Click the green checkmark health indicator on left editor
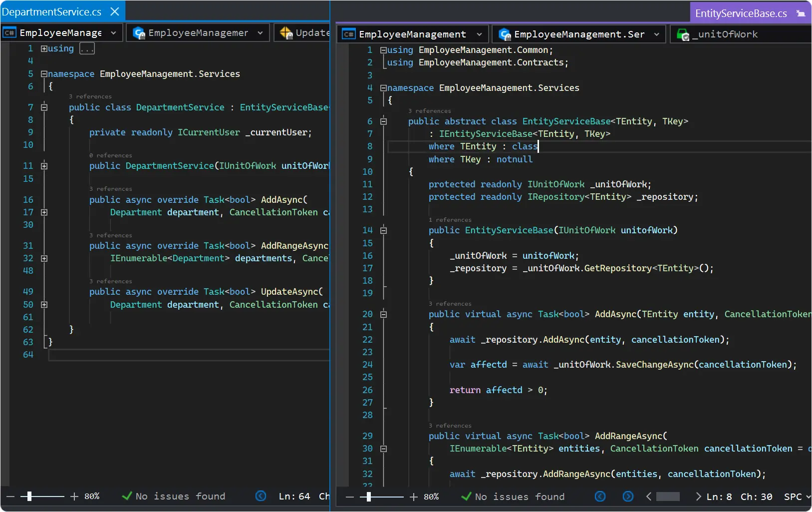 point(126,496)
